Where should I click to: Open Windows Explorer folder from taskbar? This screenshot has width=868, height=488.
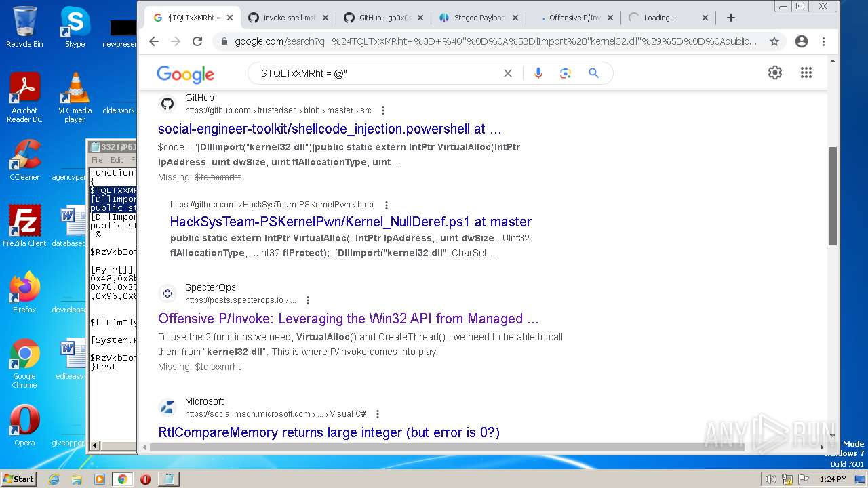[77, 479]
